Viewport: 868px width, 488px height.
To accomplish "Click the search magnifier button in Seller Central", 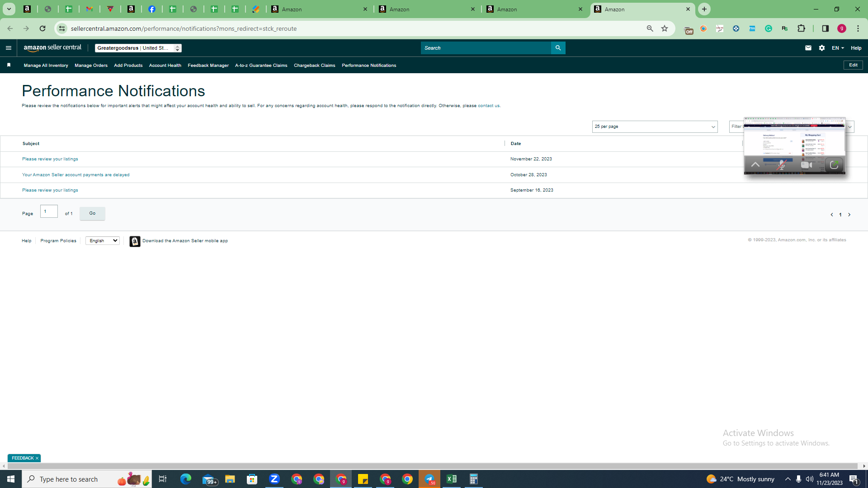I will click(x=558, y=48).
